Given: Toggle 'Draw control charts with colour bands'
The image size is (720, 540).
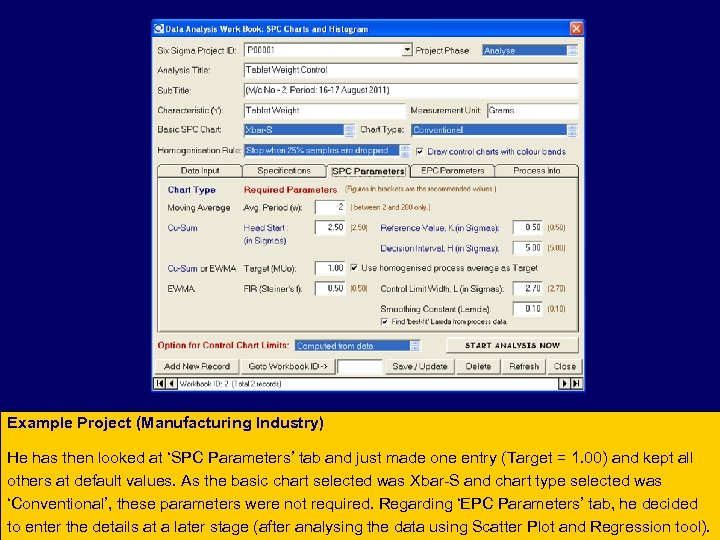Looking at the screenshot, I should [420, 151].
